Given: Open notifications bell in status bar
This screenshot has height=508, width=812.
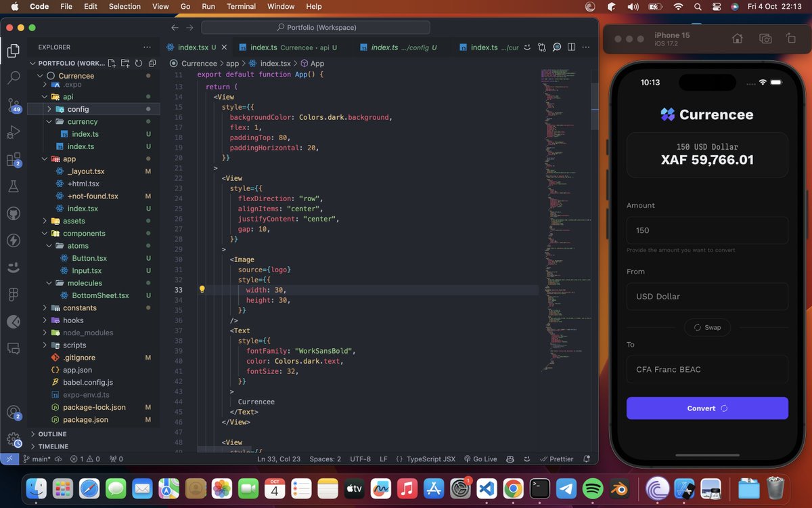Looking at the screenshot, I should pos(588,459).
